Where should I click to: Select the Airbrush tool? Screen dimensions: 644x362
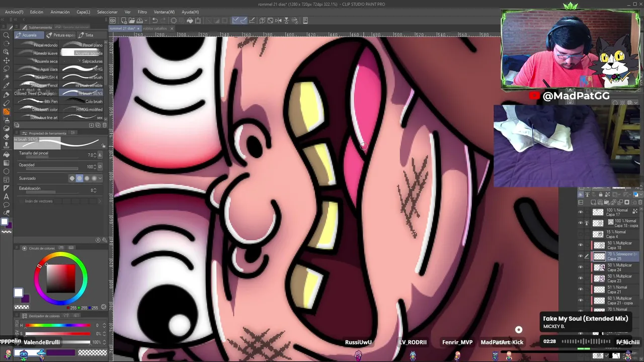click(x=6, y=120)
